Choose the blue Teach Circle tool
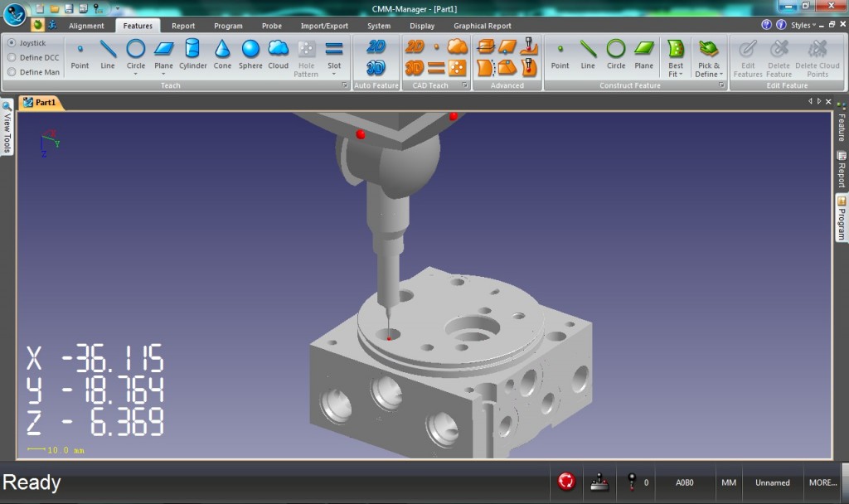The height and width of the screenshot is (504, 849). pos(135,54)
